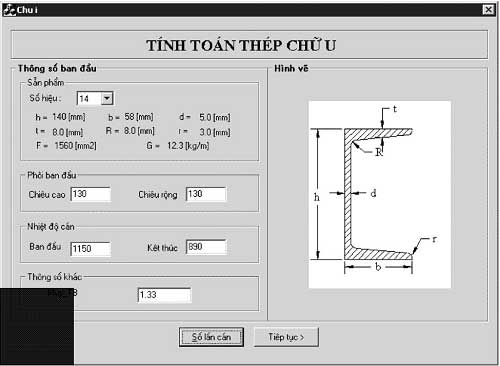Image resolution: width=500 pixels, height=366 pixels.
Task: Focus the Ban đầu temperature field
Action: click(x=91, y=249)
